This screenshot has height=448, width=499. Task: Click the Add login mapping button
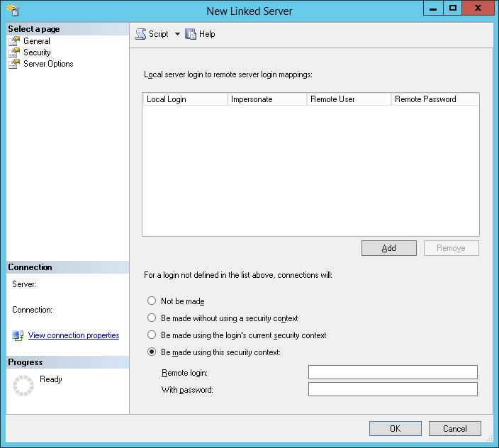(x=389, y=248)
